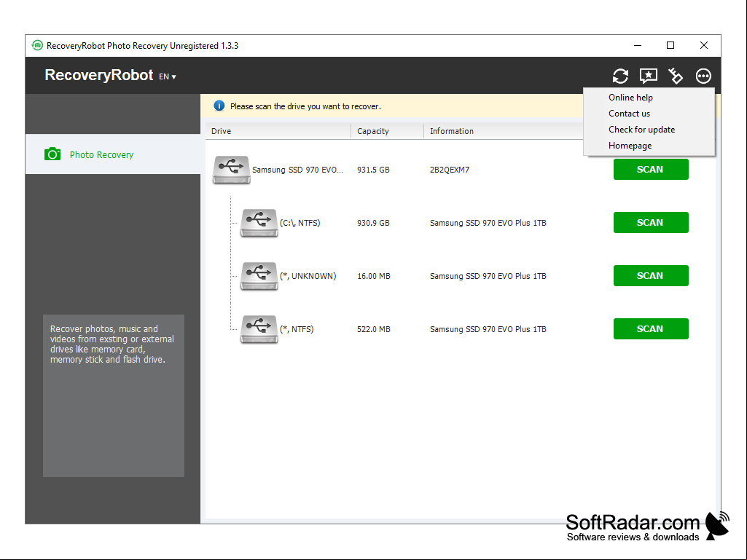Minimize the RecoveryRobot window
747x560 pixels.
pos(638,46)
